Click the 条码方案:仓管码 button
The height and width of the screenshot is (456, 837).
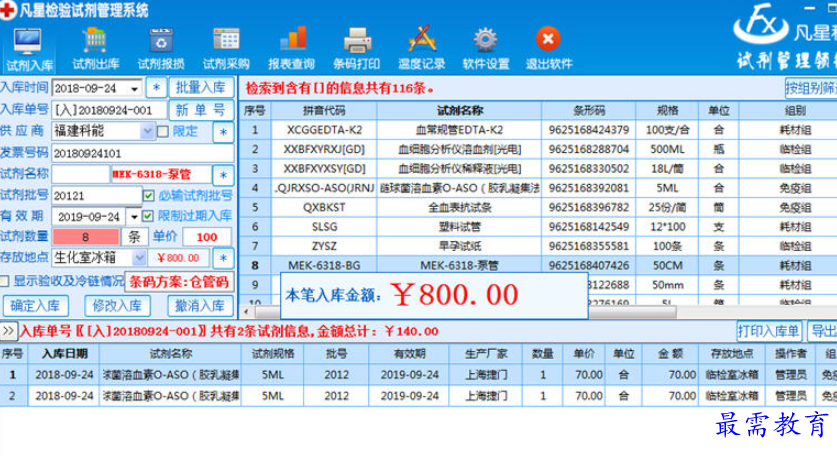click(179, 282)
